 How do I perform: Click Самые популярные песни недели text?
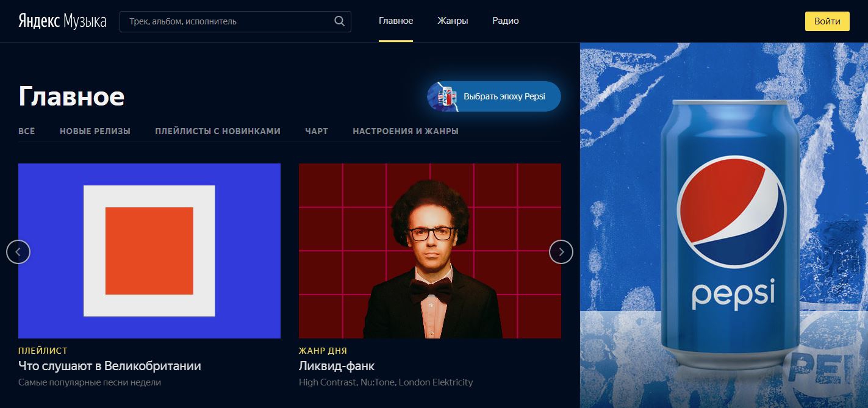point(90,382)
